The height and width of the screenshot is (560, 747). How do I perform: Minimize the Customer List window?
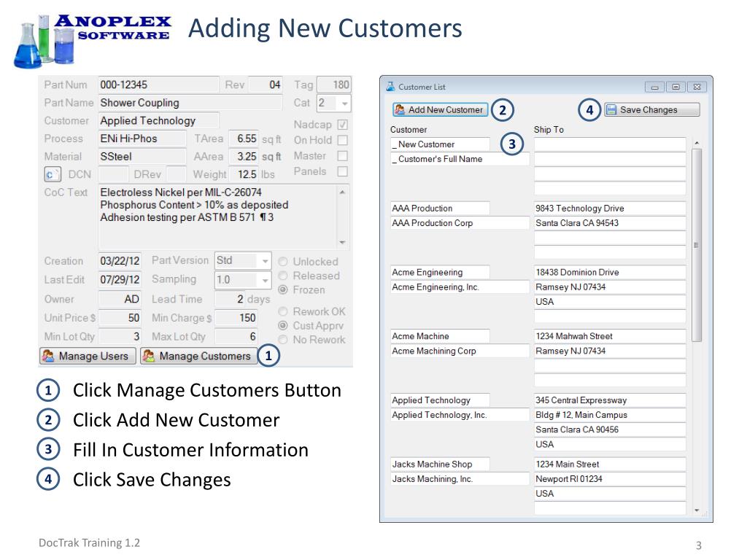(x=654, y=87)
